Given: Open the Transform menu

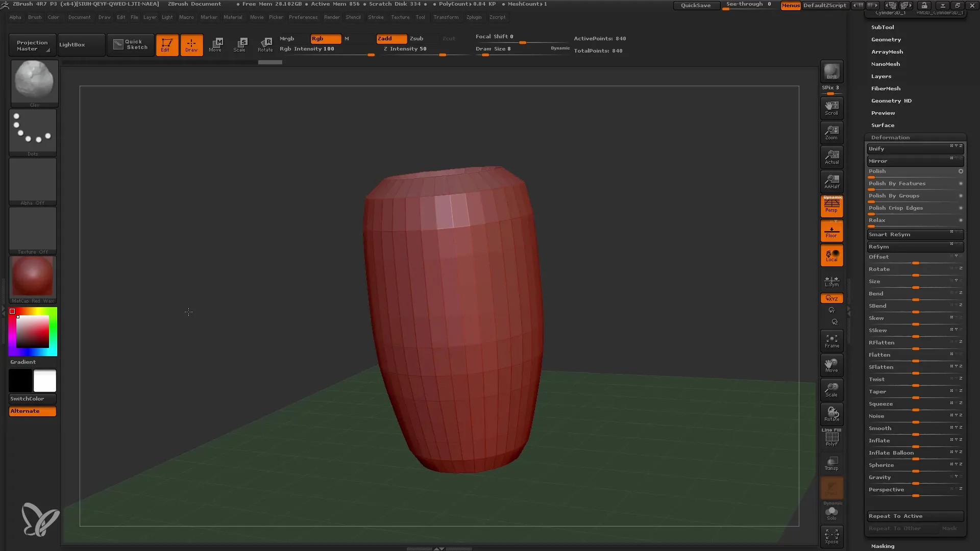Looking at the screenshot, I should (x=446, y=17).
